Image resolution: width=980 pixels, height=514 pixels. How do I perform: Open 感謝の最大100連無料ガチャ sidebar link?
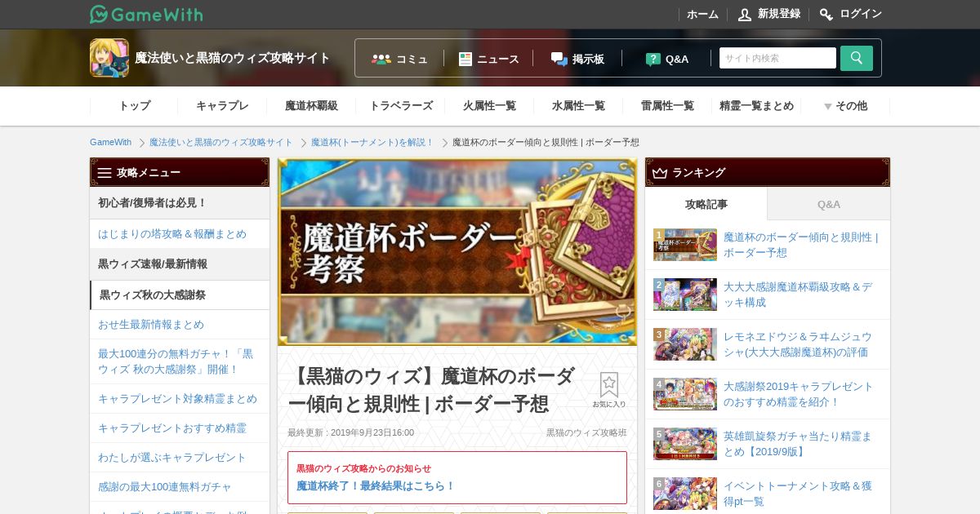point(180,487)
